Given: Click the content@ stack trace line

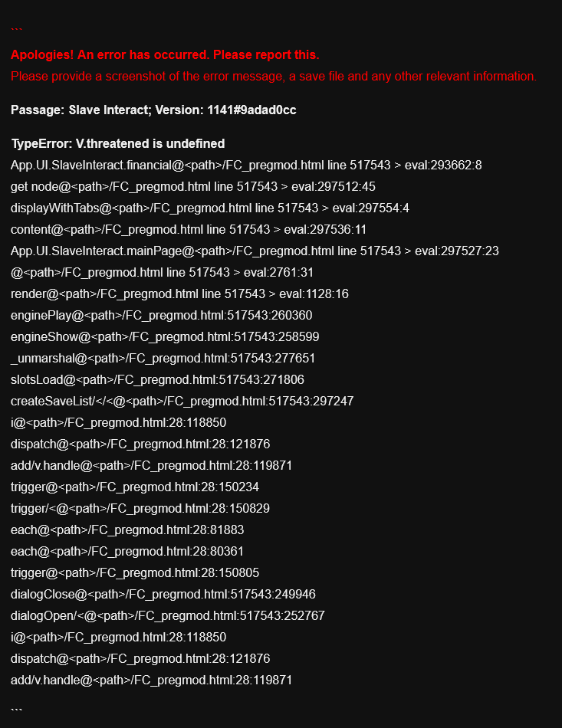Looking at the screenshot, I should click(189, 230).
